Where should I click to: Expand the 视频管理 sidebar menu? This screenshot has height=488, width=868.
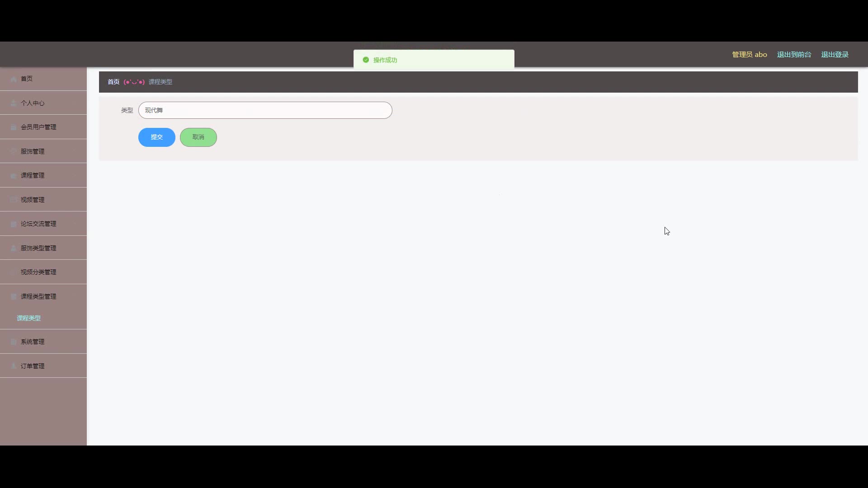pyautogui.click(x=43, y=200)
